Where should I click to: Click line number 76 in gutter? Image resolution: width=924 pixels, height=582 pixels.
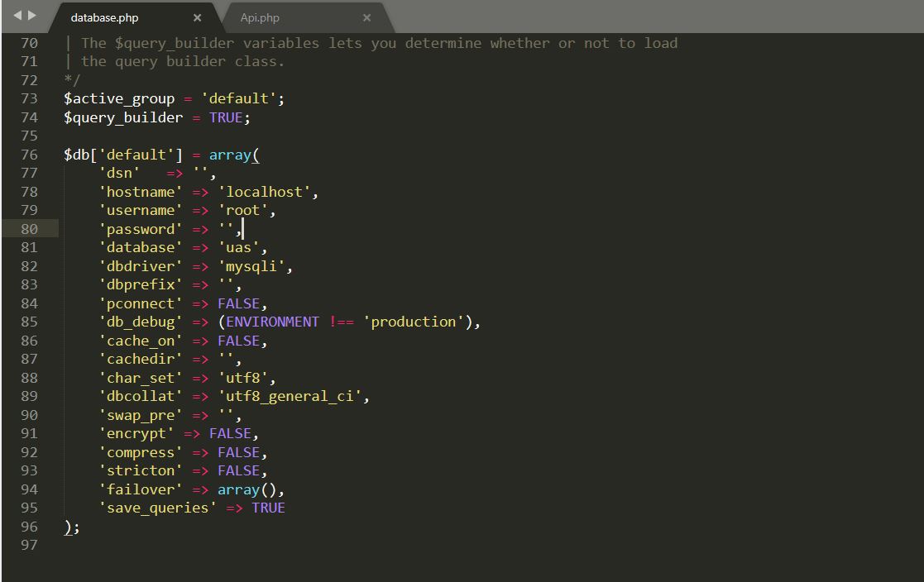coord(29,155)
